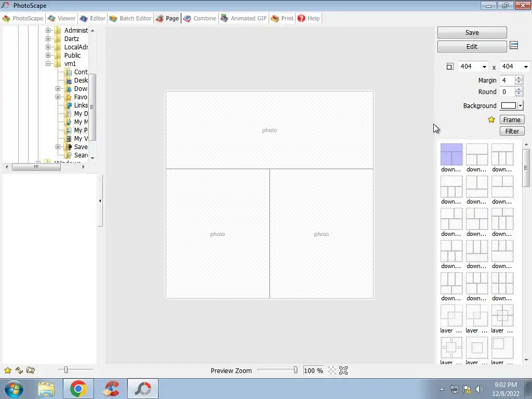The image size is (532, 399).
Task: Select the Desk folder in tree
Action: click(x=77, y=81)
